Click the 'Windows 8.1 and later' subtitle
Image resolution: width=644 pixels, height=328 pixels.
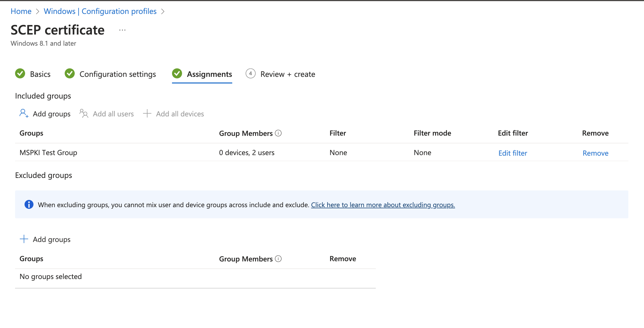(43, 43)
